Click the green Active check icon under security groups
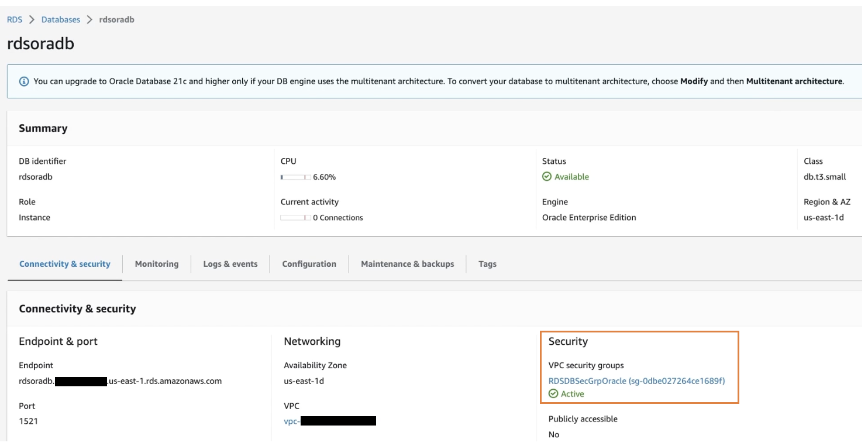 tap(553, 394)
